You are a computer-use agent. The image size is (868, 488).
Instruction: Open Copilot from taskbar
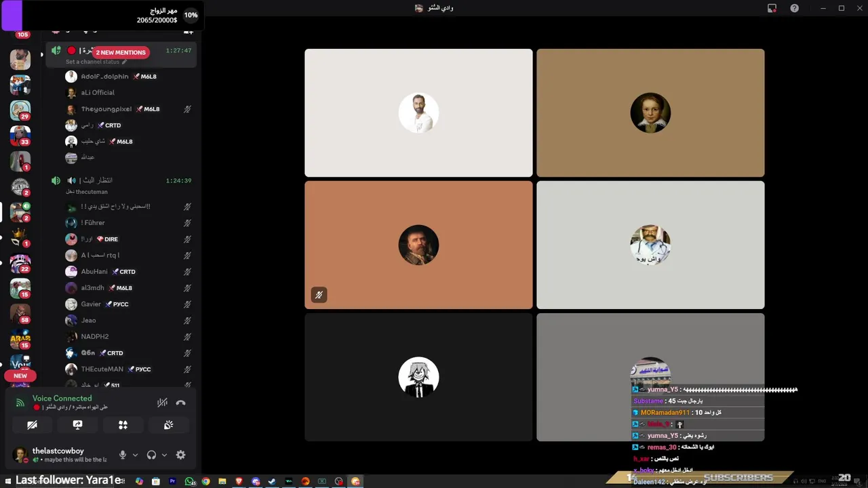point(139,481)
